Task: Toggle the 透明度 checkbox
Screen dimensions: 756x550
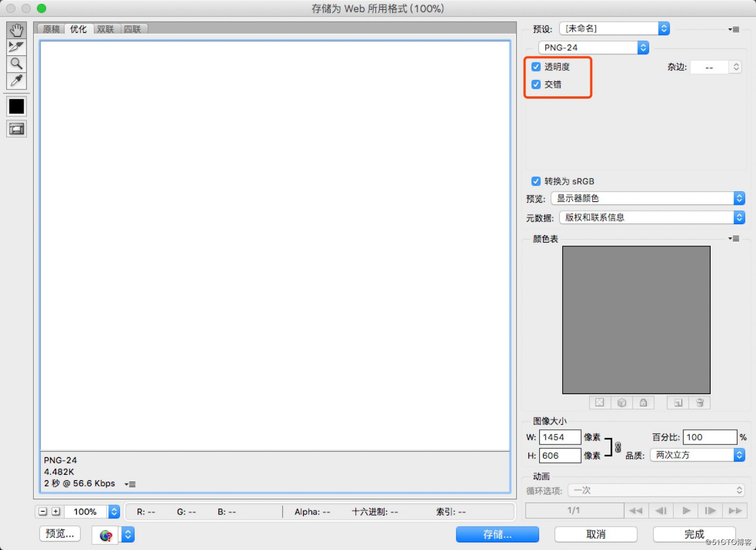Action: point(536,67)
